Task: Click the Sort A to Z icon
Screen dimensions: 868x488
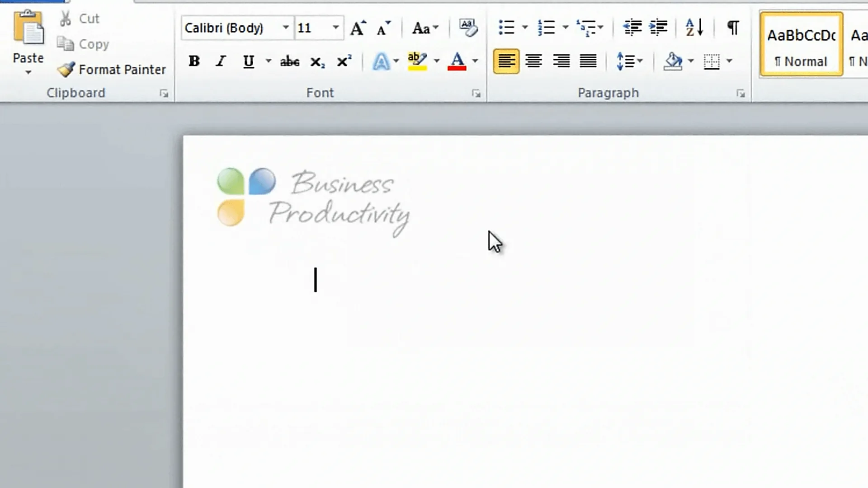Action: click(x=694, y=28)
